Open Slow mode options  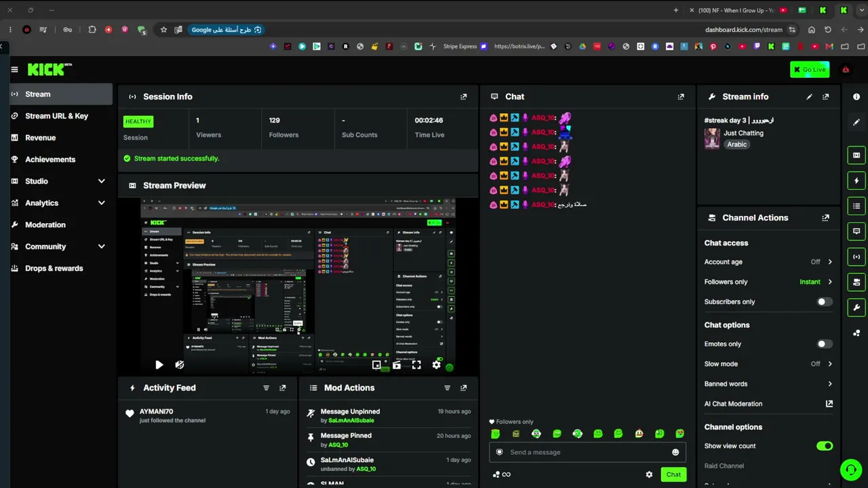(768, 364)
